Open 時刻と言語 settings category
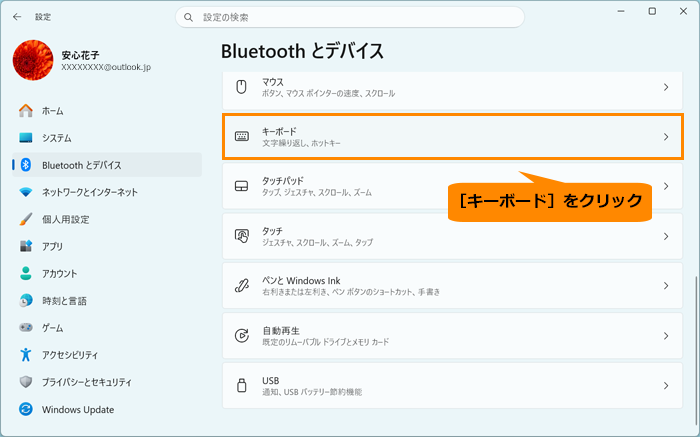700x437 pixels. pos(107,300)
